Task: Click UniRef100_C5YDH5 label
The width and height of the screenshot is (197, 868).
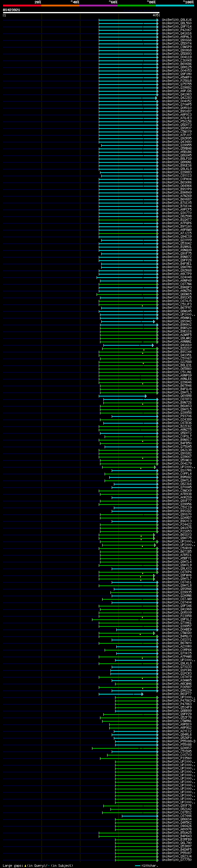Action: (177, 751)
